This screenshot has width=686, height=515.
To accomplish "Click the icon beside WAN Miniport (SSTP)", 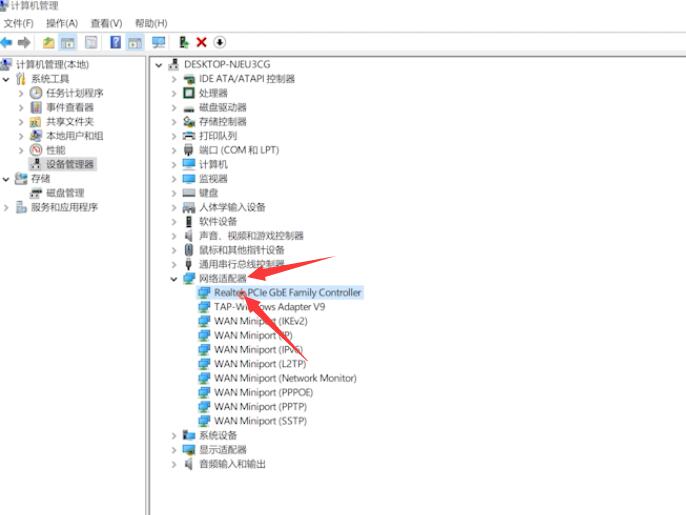I will [x=204, y=421].
